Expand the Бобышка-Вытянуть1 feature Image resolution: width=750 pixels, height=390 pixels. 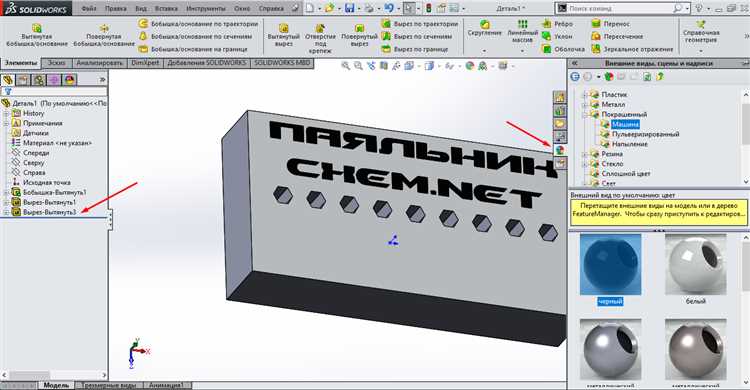tap(6, 192)
